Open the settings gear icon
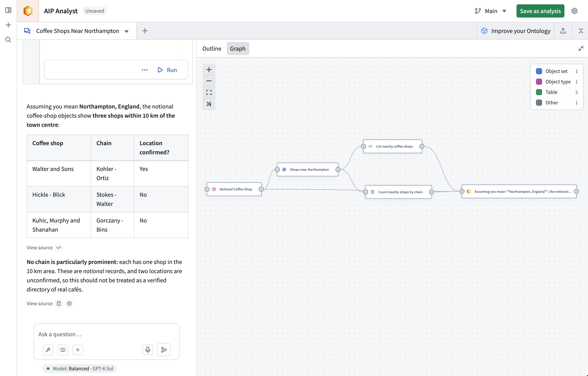 pyautogui.click(x=574, y=11)
